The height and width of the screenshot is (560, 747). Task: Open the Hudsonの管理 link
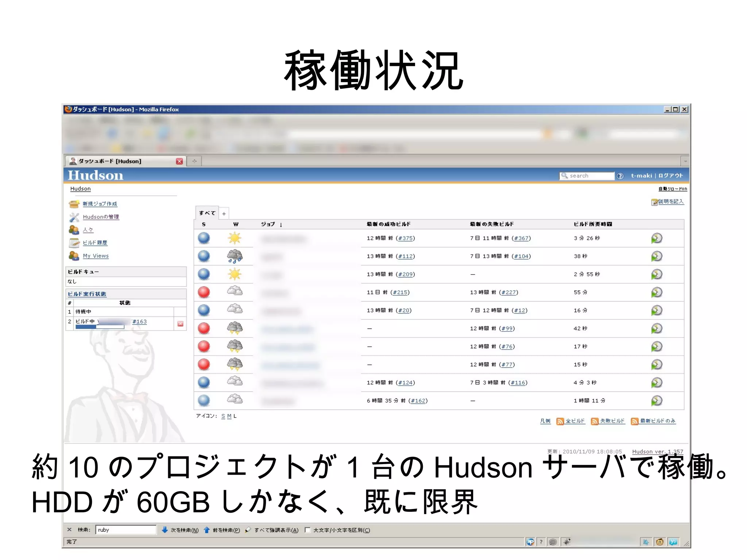pos(101,217)
